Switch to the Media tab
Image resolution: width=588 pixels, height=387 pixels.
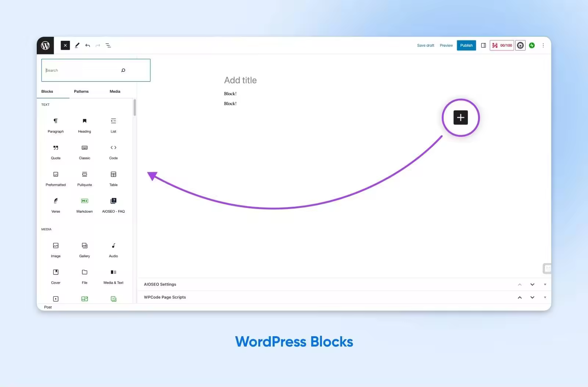pos(115,92)
